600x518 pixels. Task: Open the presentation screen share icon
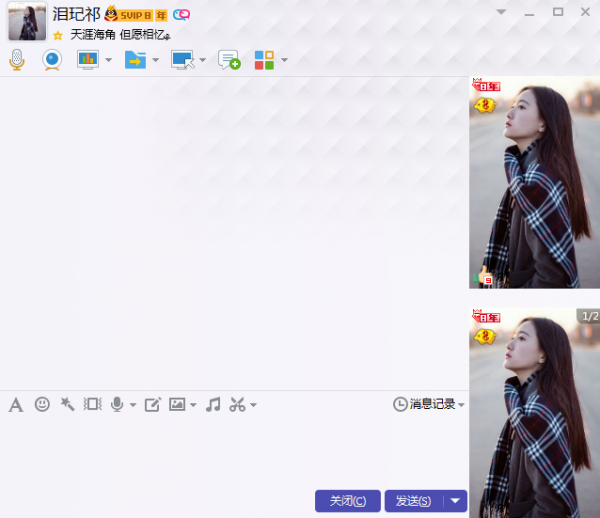tap(88, 60)
